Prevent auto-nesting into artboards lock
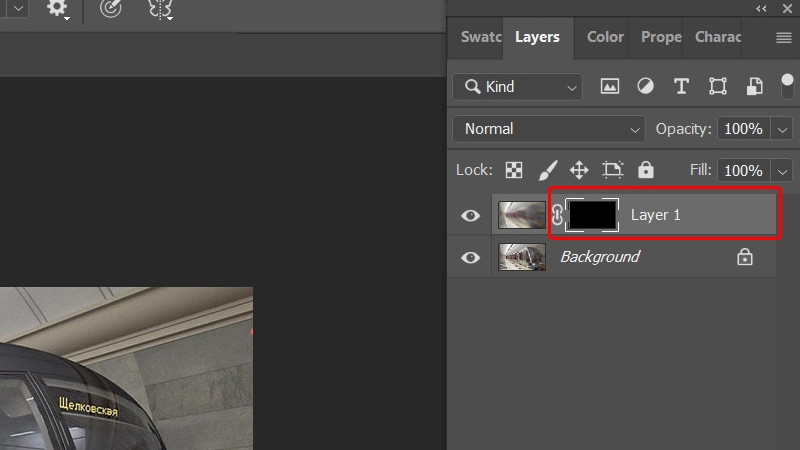The width and height of the screenshot is (800, 450). (x=612, y=170)
